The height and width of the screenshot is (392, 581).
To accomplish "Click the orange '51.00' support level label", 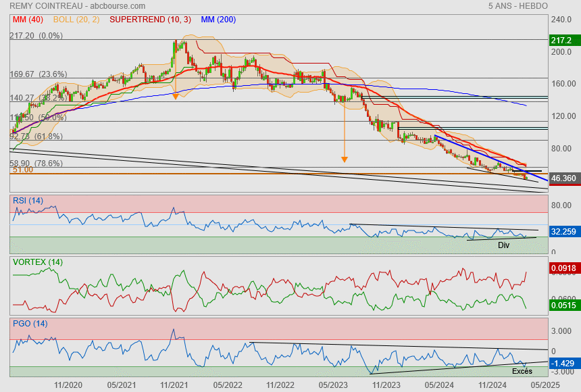I will click(x=23, y=170).
